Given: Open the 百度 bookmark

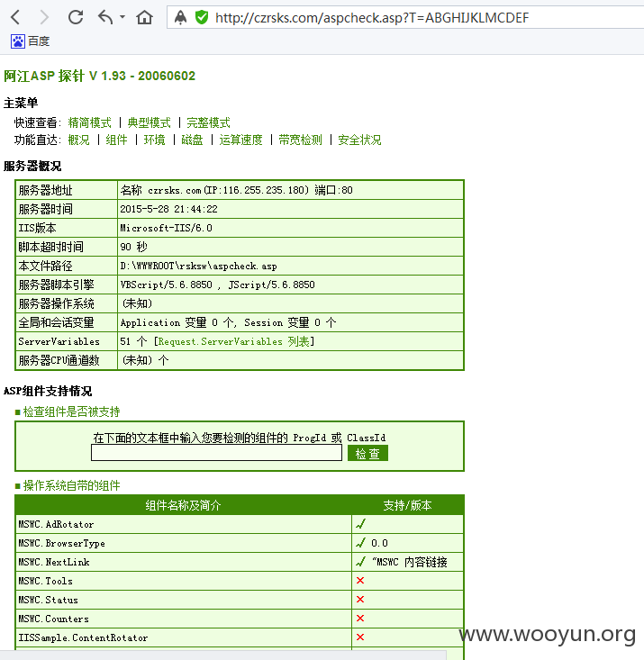Looking at the screenshot, I should pyautogui.click(x=31, y=41).
